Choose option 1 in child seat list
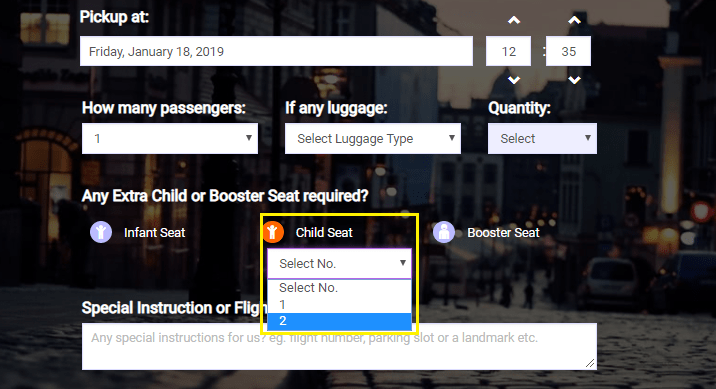This screenshot has width=716, height=389. tap(339, 305)
